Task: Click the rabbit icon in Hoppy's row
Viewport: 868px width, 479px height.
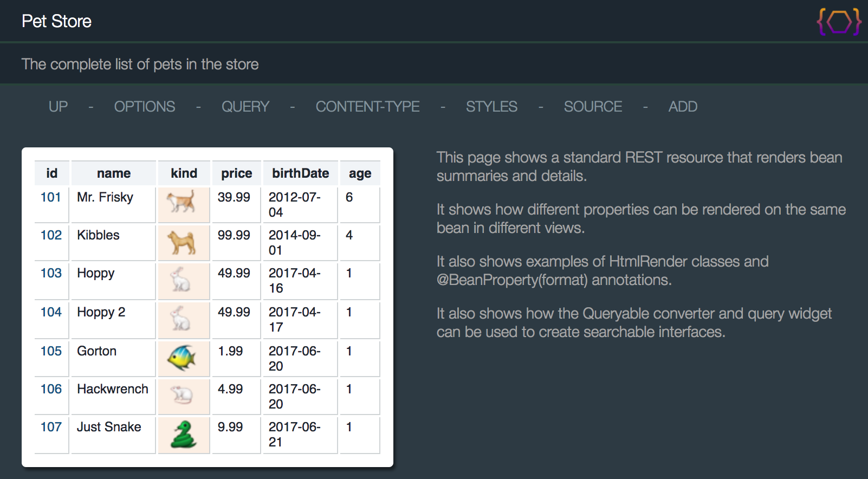Action: click(180, 280)
